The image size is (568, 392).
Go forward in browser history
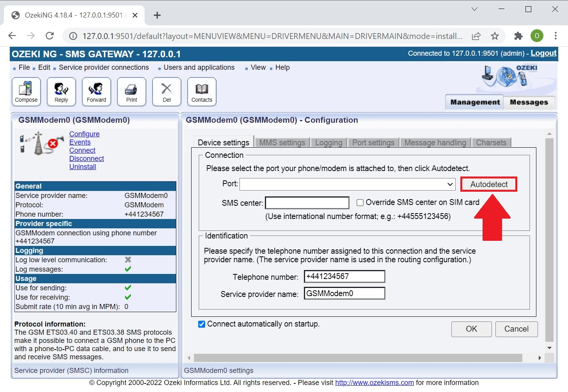(31, 36)
